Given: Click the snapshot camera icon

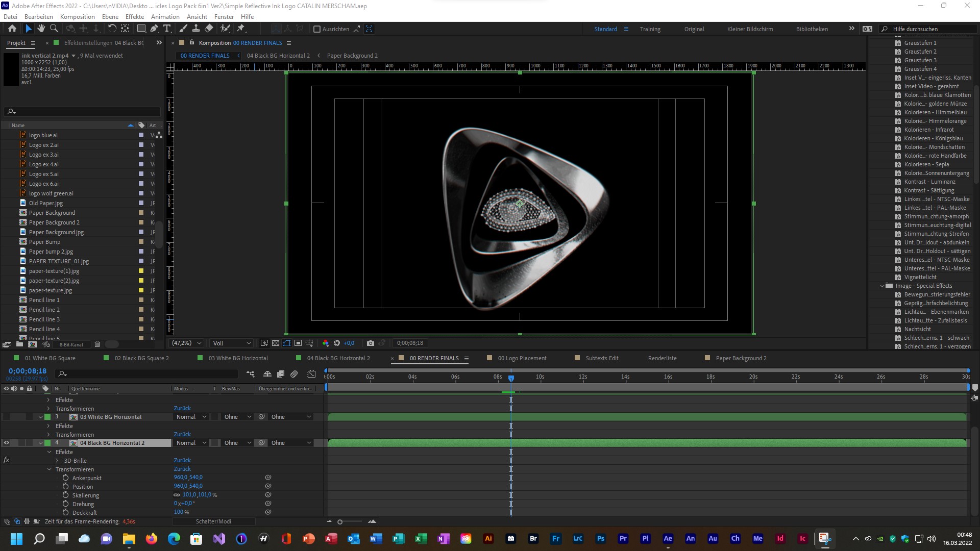Looking at the screenshot, I should (371, 343).
